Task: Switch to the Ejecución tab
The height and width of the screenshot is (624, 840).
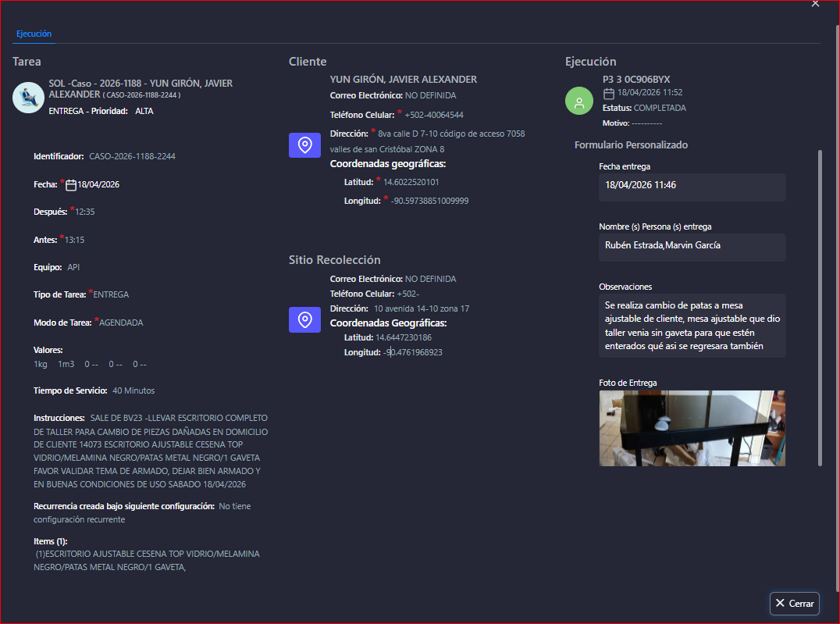Action: click(34, 34)
